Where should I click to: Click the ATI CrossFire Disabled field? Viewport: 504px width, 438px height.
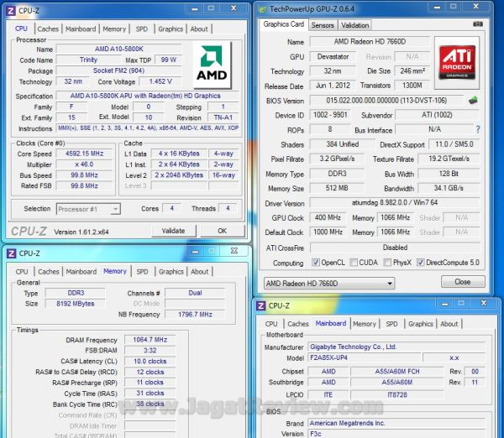pyautogui.click(x=395, y=248)
